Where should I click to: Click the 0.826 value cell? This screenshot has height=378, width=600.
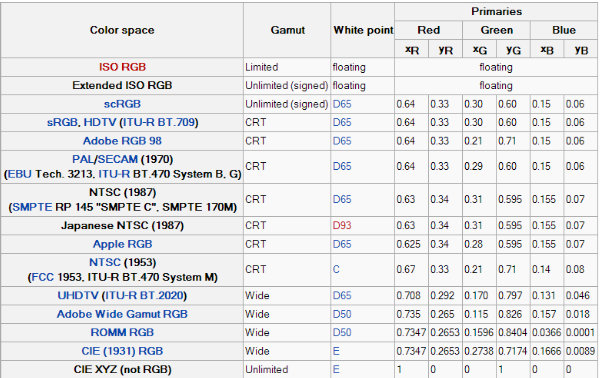point(513,314)
